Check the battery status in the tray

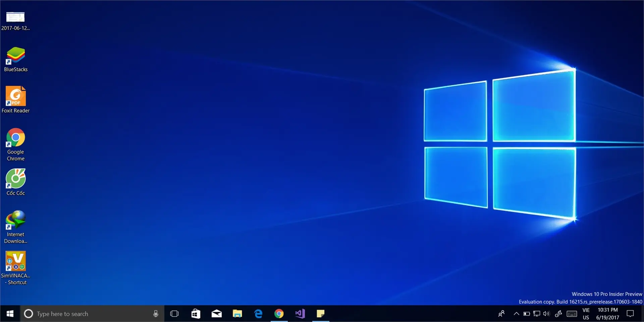[527, 314]
